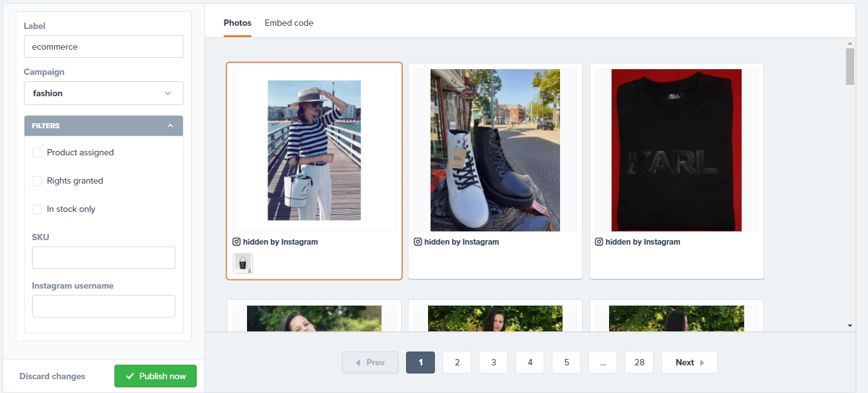
Task: Open the Campaign dropdown showing fashion
Action: 104,93
